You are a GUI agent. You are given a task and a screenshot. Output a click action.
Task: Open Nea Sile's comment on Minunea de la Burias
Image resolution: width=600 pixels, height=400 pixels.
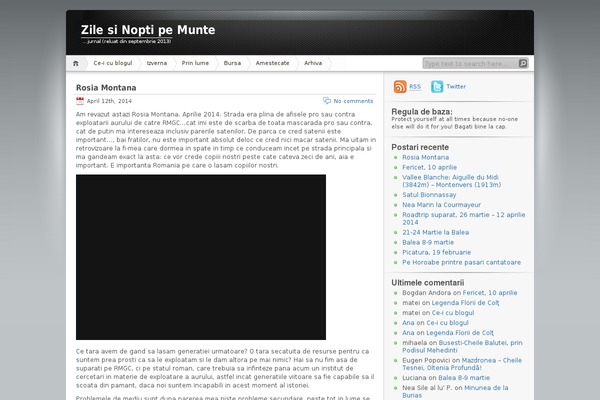455,392
